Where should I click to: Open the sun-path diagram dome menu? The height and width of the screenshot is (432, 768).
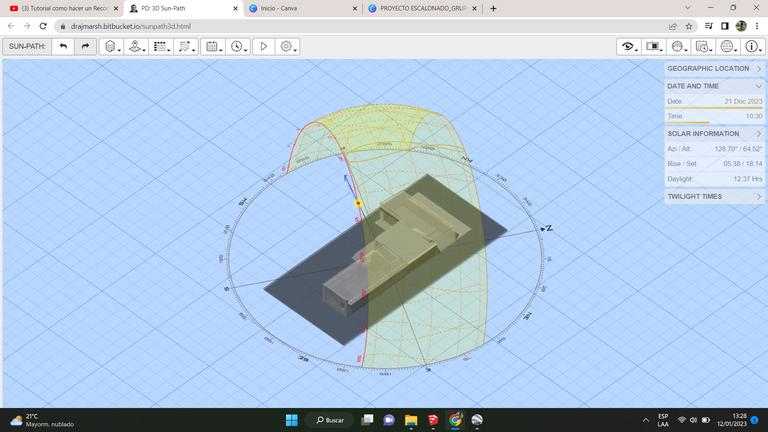coord(678,47)
